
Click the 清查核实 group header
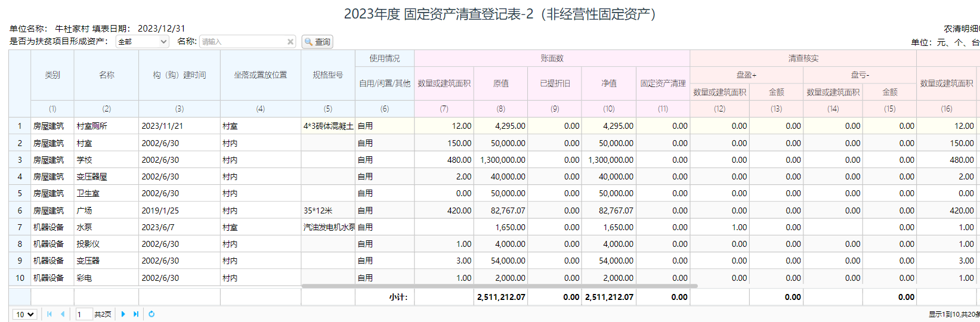(x=803, y=58)
